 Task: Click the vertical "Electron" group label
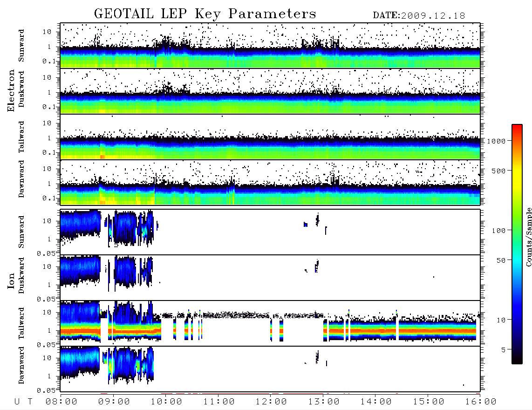pos(11,90)
